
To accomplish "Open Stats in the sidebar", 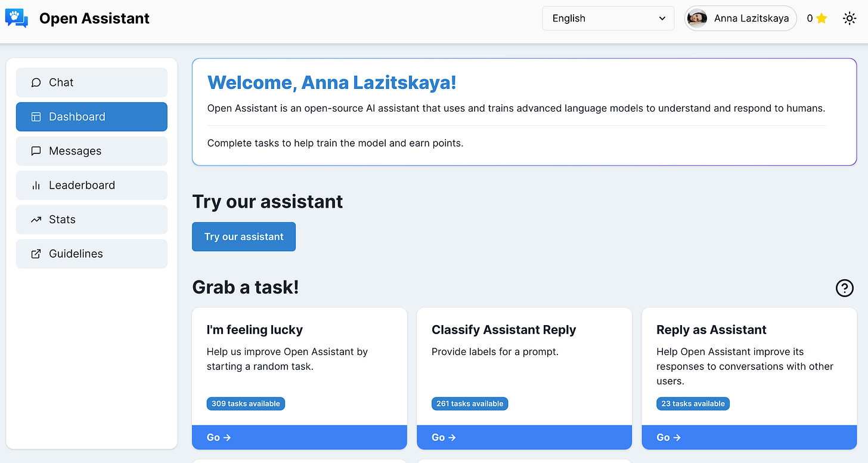I will (x=92, y=220).
